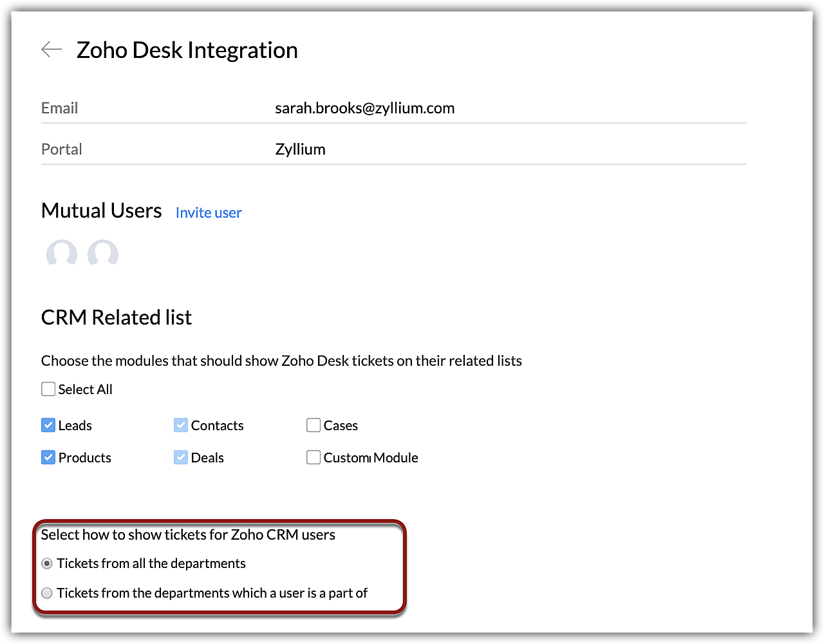The width and height of the screenshot is (824, 644).
Task: Toggle the Deals module checkbox
Action: coord(181,457)
